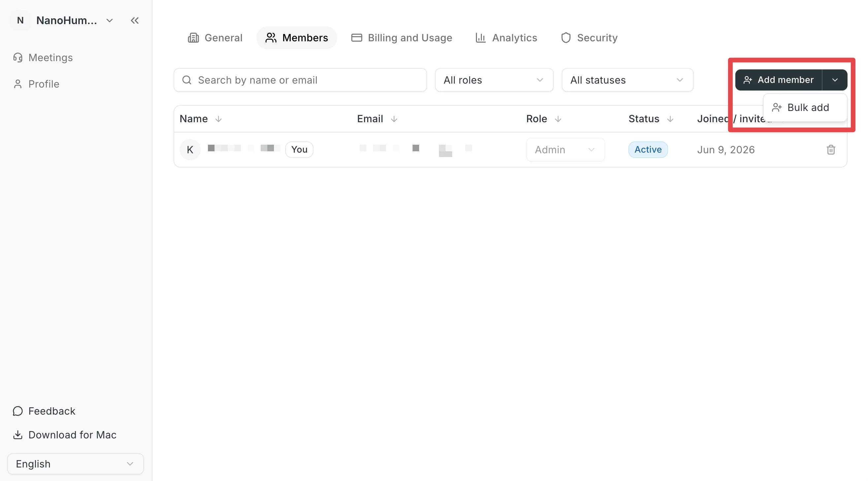Open Meetings in the sidebar
This screenshot has width=868, height=481.
pyautogui.click(x=43, y=58)
